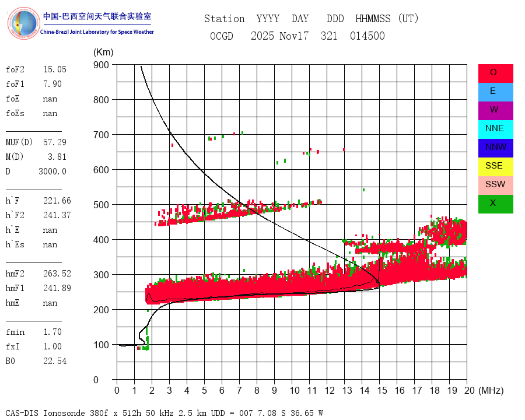Viewport: 525px width, 420px height.
Task: Click the Chinese laboratory name heading
Action: point(97,16)
